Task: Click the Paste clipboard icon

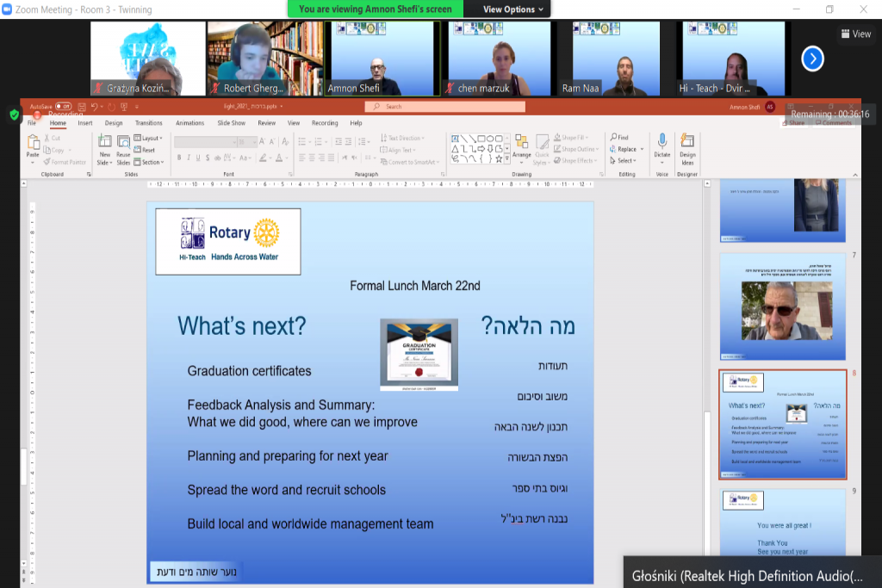Action: 33,145
